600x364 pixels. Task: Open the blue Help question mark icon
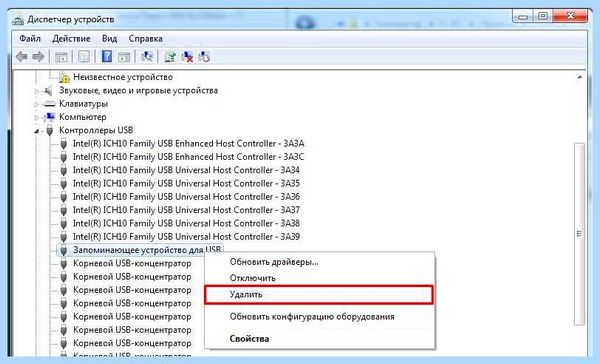click(x=107, y=57)
